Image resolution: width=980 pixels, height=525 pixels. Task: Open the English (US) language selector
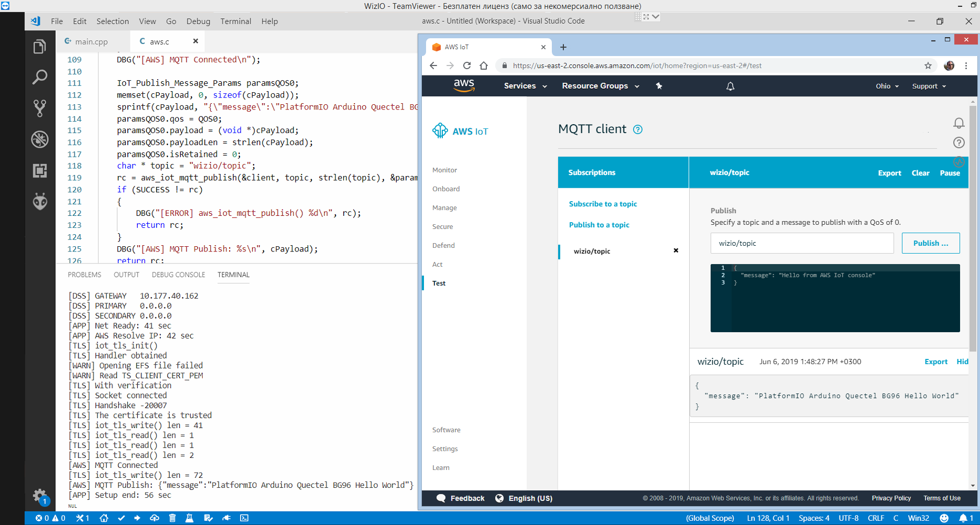pyautogui.click(x=524, y=498)
